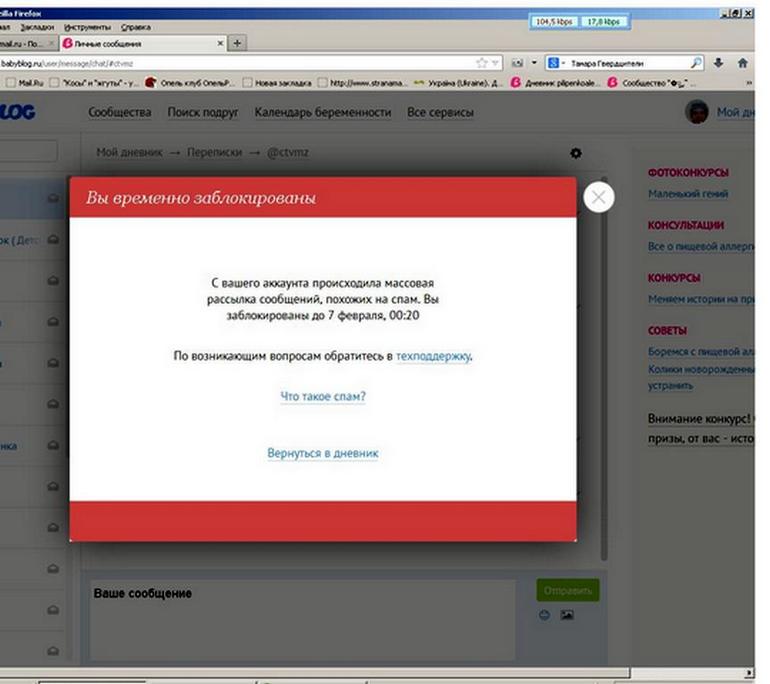Open the Все сервисы menu
The width and height of the screenshot is (770, 684).
[x=440, y=112]
